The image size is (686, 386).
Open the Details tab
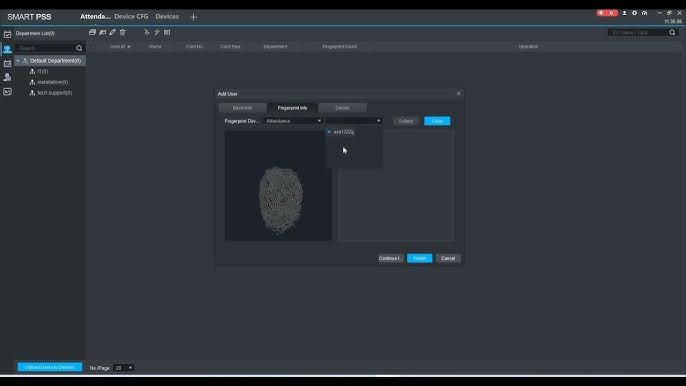342,108
